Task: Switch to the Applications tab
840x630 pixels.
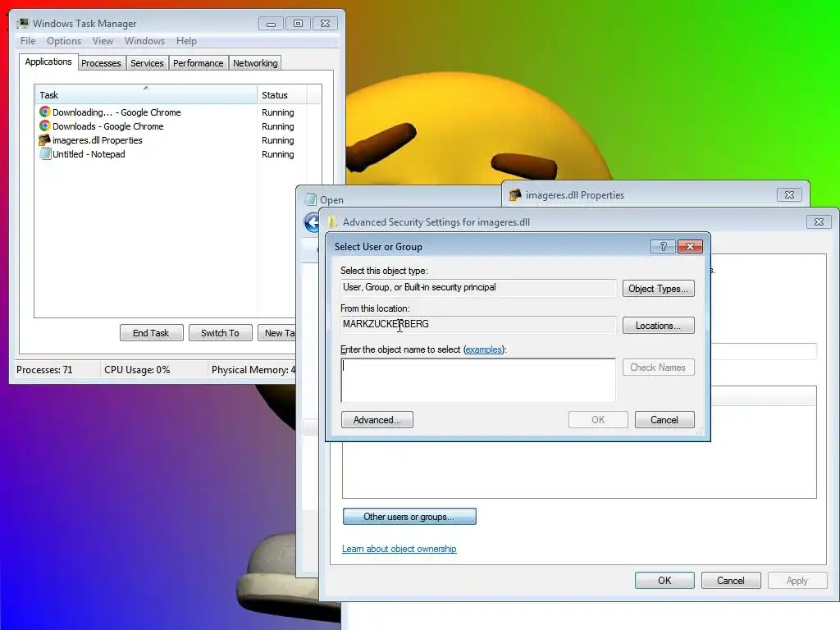Action: (x=48, y=62)
